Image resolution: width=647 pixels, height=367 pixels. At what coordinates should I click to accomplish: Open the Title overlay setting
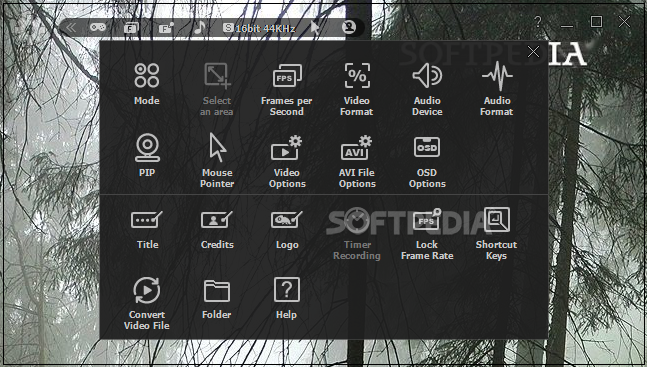click(x=147, y=230)
